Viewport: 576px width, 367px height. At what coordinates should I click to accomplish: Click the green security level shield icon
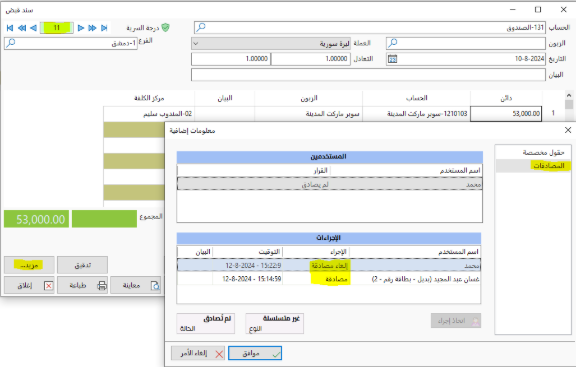point(166,28)
